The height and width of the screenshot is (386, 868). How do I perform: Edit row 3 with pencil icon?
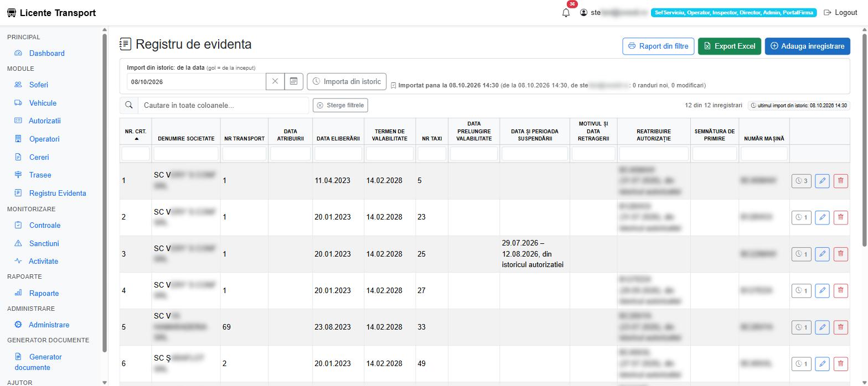(822, 254)
